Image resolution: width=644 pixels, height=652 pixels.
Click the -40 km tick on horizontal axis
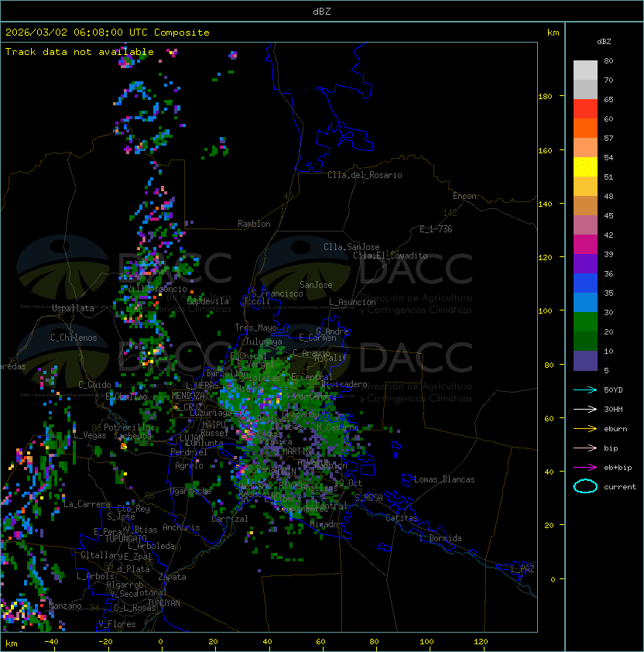52,641
